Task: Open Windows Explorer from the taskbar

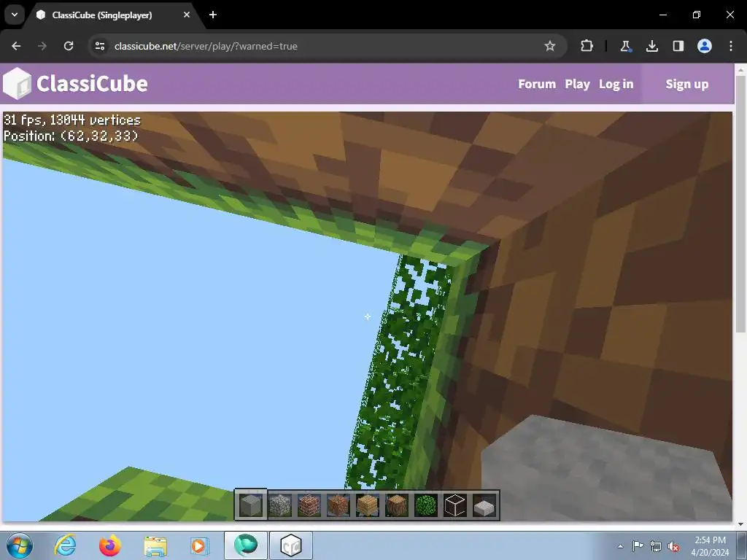Action: coord(155,545)
